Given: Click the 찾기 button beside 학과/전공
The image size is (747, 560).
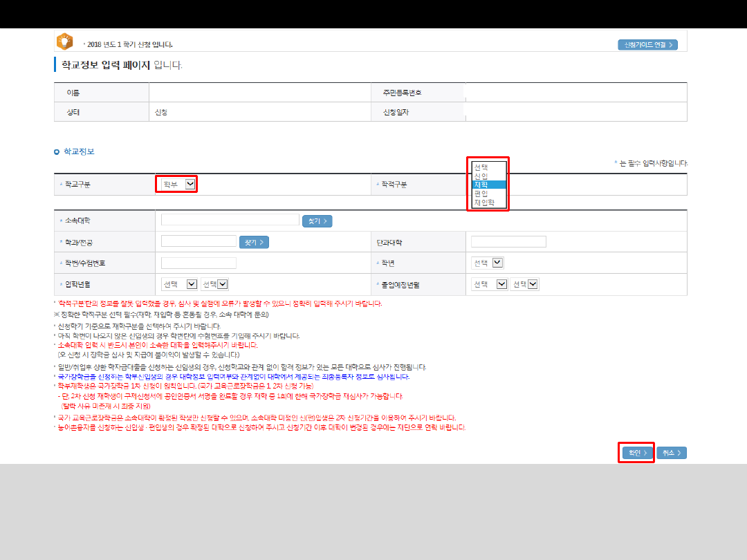Looking at the screenshot, I should click(x=254, y=243).
